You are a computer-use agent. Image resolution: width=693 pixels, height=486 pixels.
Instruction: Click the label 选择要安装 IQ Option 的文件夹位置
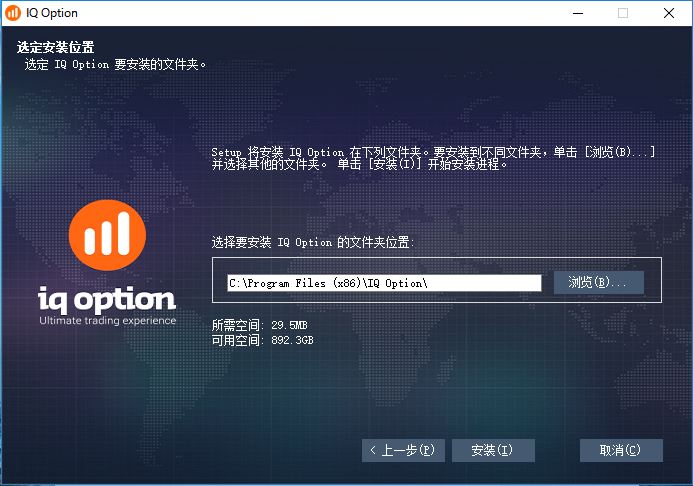[x=313, y=242]
